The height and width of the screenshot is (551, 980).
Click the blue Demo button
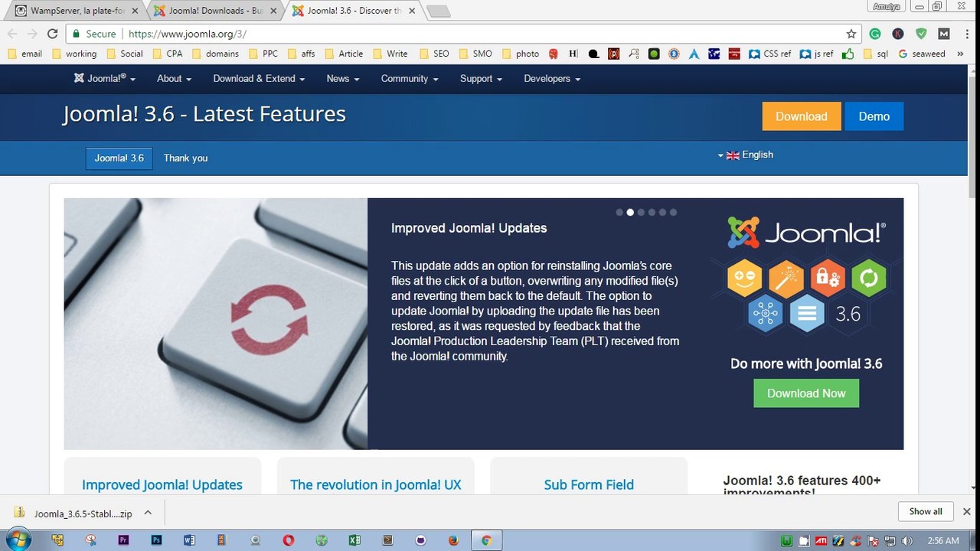tap(874, 116)
